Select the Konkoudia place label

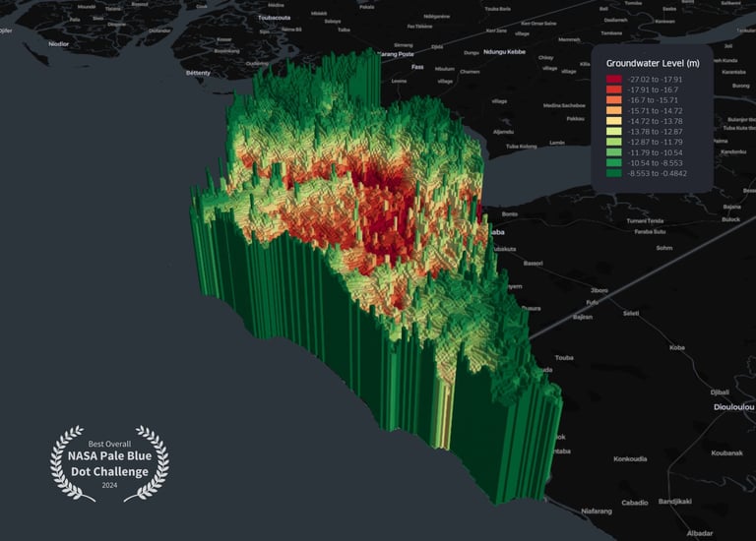630,458
